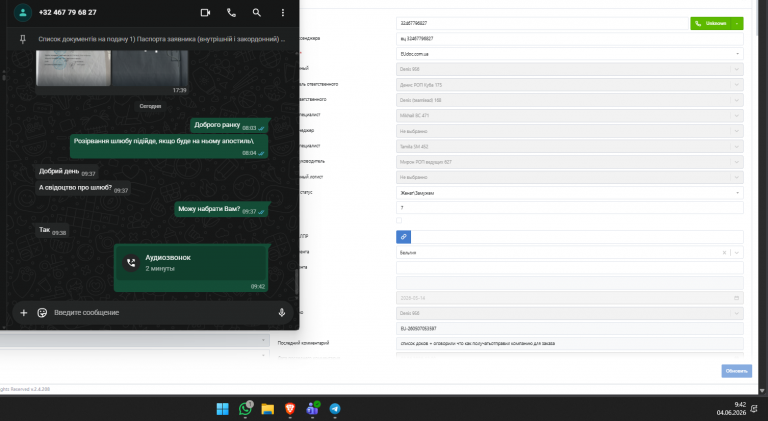This screenshot has width=768, height=421.
Task: Expand the Бельгия country dropdown arrow
Action: pyautogui.click(x=737, y=253)
